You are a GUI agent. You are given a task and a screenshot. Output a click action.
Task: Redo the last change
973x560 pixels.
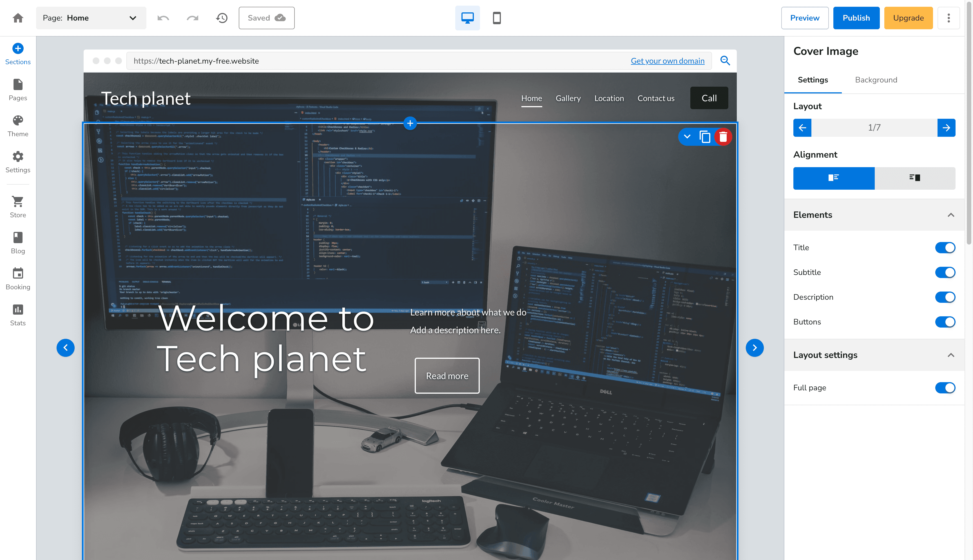click(x=192, y=18)
